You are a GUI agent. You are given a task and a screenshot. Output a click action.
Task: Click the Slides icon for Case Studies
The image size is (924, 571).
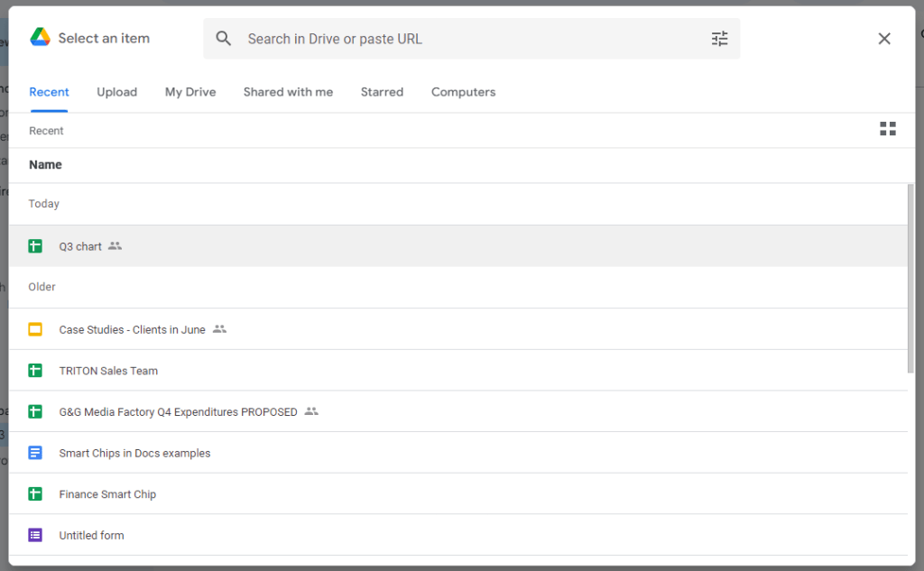[x=35, y=329]
